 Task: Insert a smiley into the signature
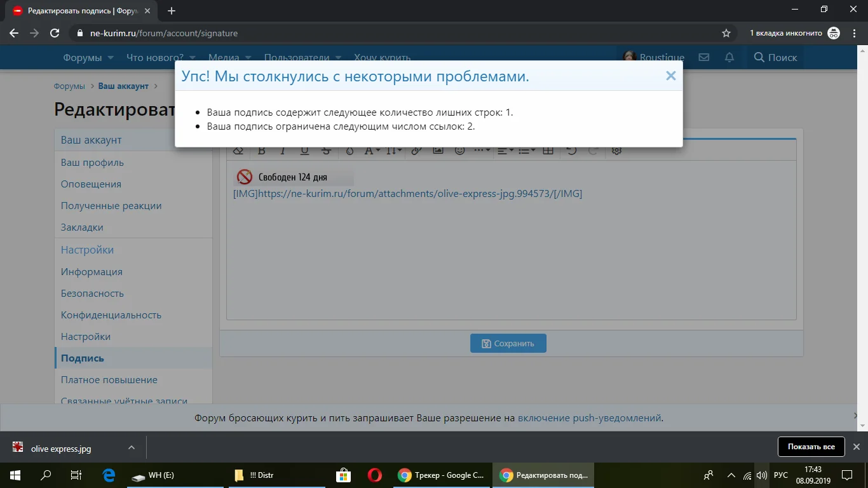click(x=461, y=151)
